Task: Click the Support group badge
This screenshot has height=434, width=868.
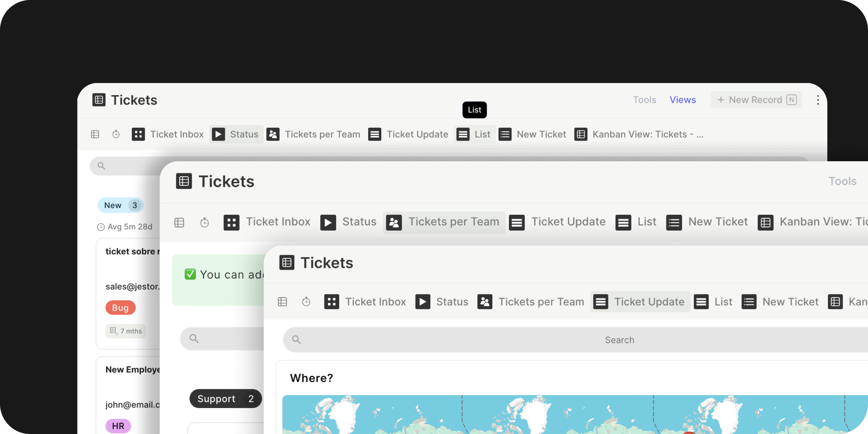Action: point(225,399)
